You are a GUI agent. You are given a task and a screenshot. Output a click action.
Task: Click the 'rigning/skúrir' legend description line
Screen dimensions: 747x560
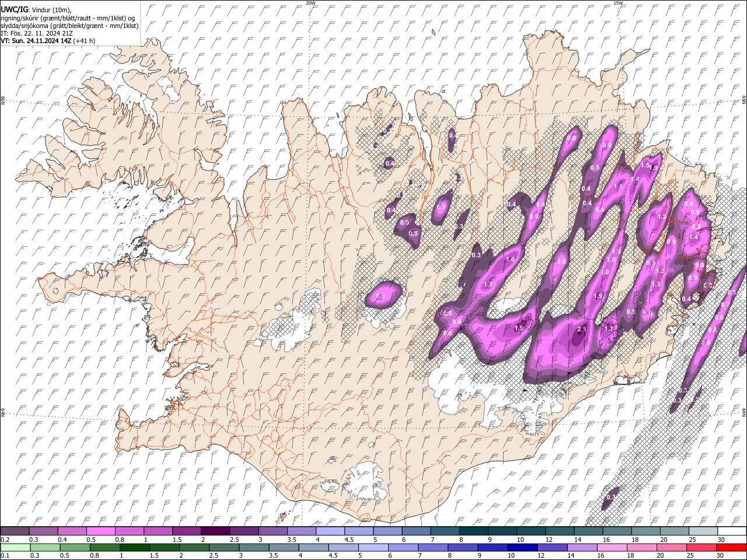pos(68,17)
